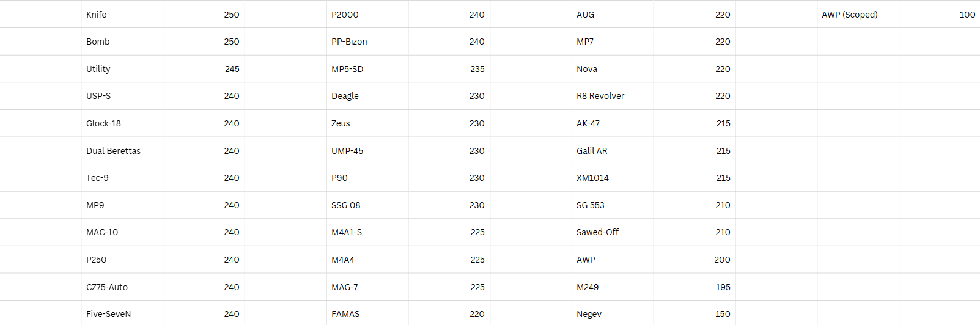Click the SSG 08 cell
This screenshot has width=980, height=325.
coord(367,205)
